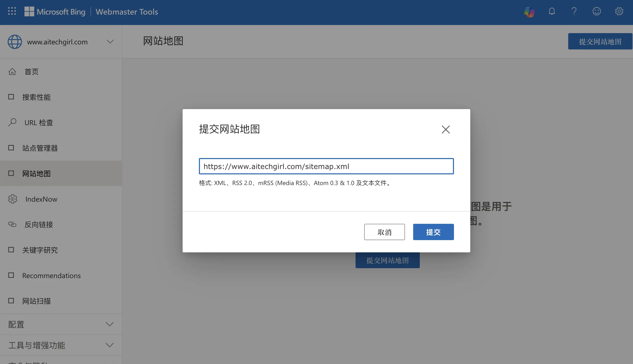This screenshot has height=364, width=633.
Task: Click the top-right 提交网站地图 button
Action: [600, 41]
